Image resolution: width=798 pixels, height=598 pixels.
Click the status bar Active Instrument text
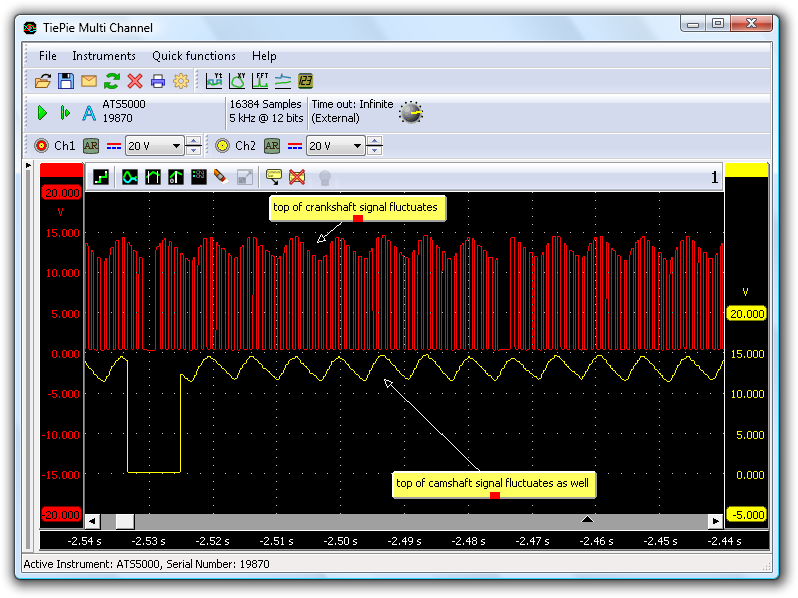click(147, 564)
